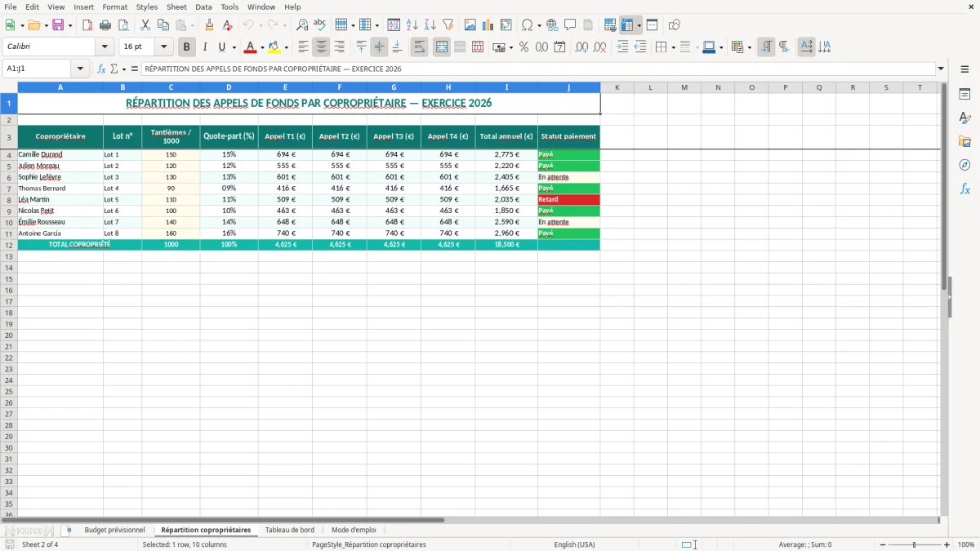Open the 16 pt font size dropdown
Viewport: 980px width, 551px height.
(x=163, y=47)
